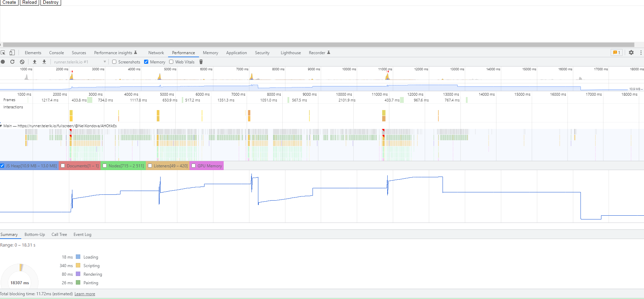Viewport: 644px width, 299px height.
Task: Open the runner.telerik.io #1 profile dropdown
Action: coord(80,62)
